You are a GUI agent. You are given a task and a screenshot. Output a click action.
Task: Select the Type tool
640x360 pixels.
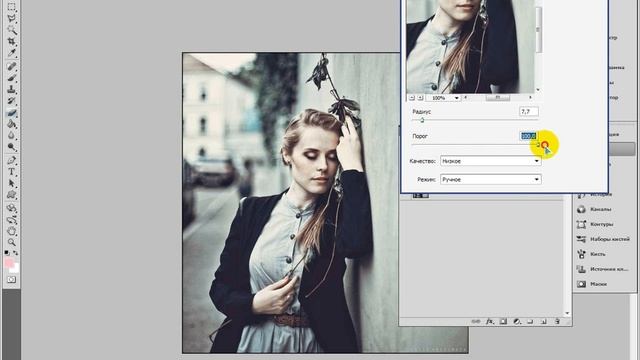click(11, 172)
